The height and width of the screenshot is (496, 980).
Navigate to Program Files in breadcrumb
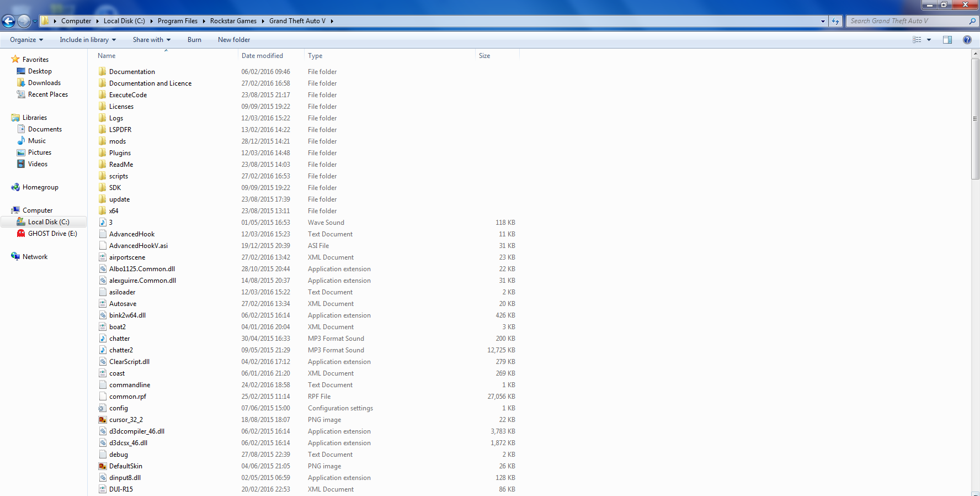click(x=178, y=21)
